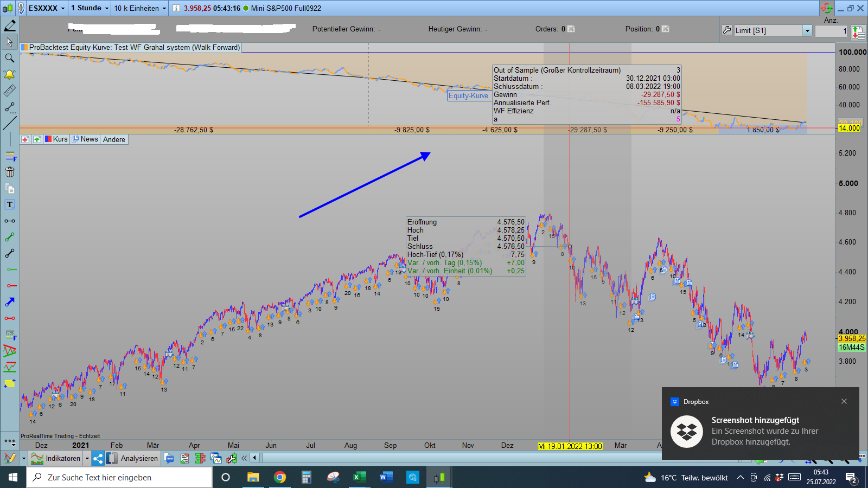This screenshot has height=488, width=868.
Task: Open instrument info icon next to price
Action: (176, 8)
